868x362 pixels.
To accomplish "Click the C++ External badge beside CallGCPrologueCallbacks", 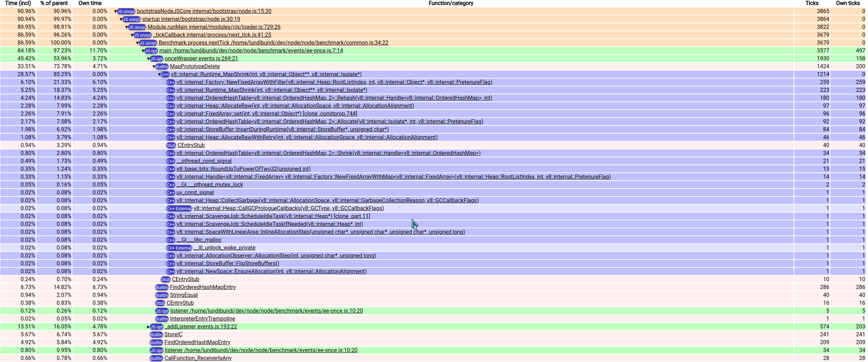I will click(179, 208).
